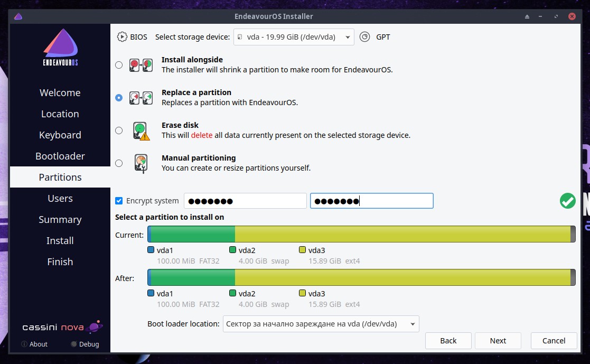Click the green passphrase match checkmark
This screenshot has height=364, width=590.
pyautogui.click(x=567, y=201)
